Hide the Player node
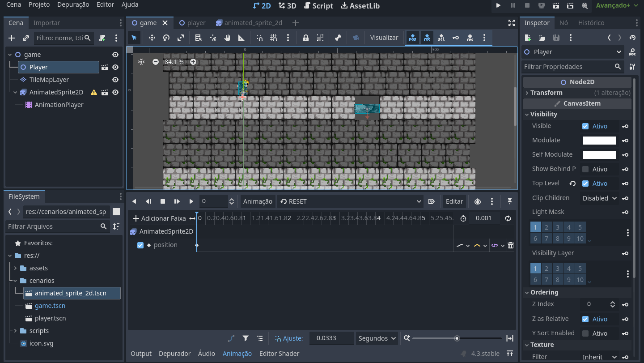 pos(115,67)
